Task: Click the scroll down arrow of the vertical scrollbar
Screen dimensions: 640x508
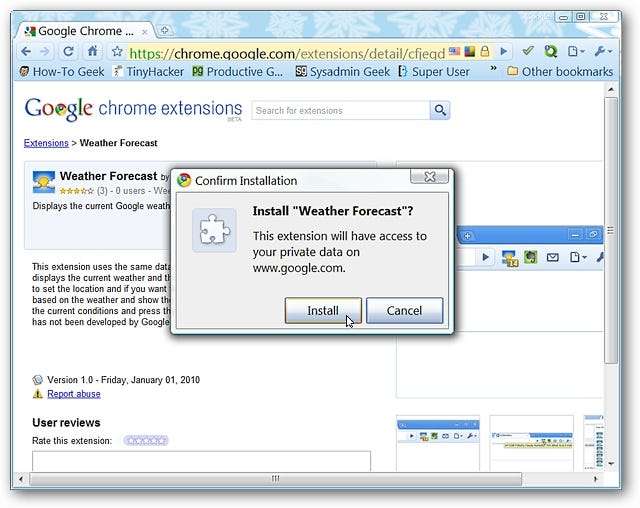Action: 611,464
